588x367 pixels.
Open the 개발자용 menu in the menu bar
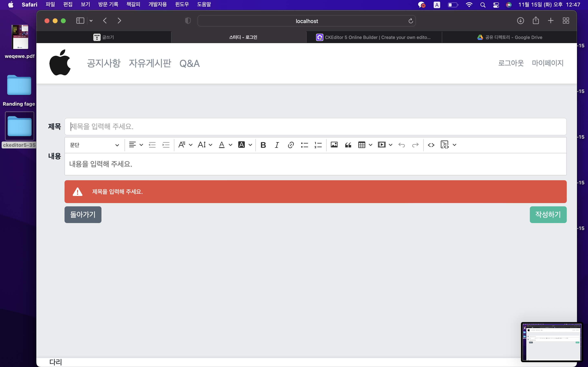[157, 5]
